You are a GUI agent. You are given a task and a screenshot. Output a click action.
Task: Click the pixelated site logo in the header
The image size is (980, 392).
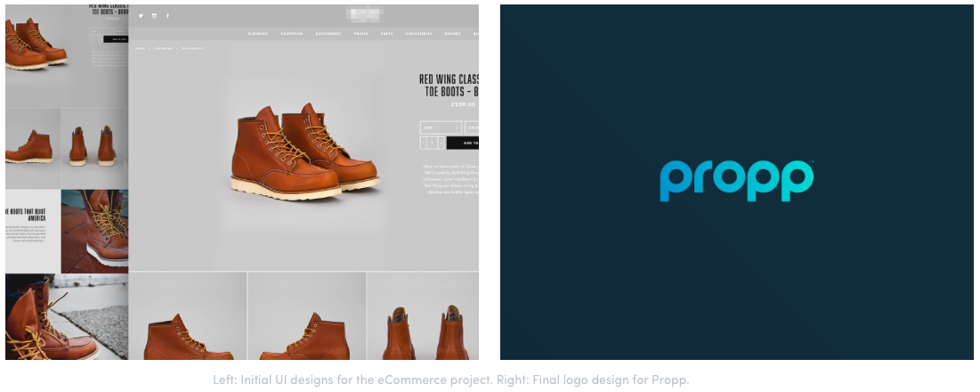click(x=366, y=14)
